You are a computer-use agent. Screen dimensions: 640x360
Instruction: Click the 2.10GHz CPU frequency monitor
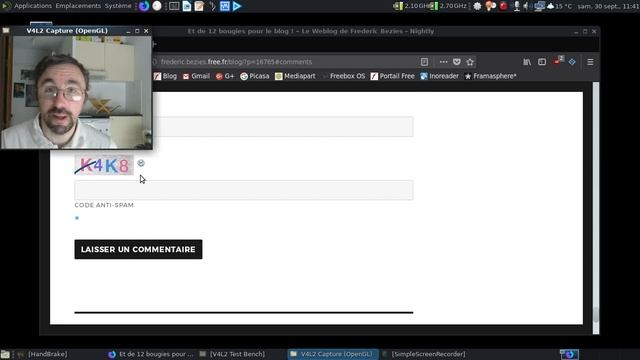click(x=410, y=6)
